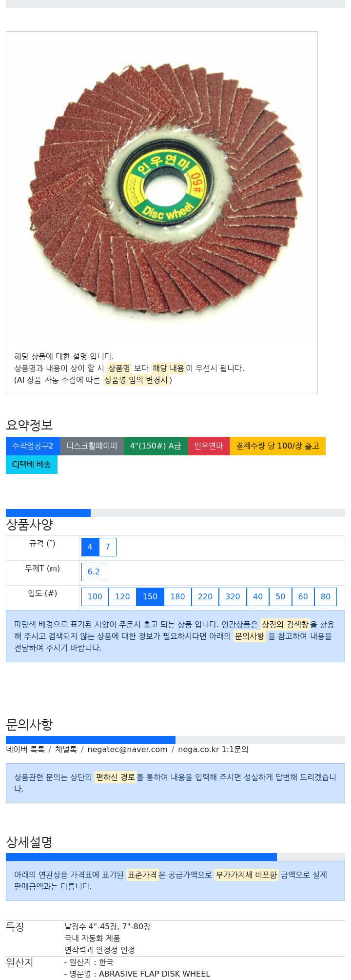
Task: Click the green 4"(150#) A급 badge
Action: (x=156, y=446)
